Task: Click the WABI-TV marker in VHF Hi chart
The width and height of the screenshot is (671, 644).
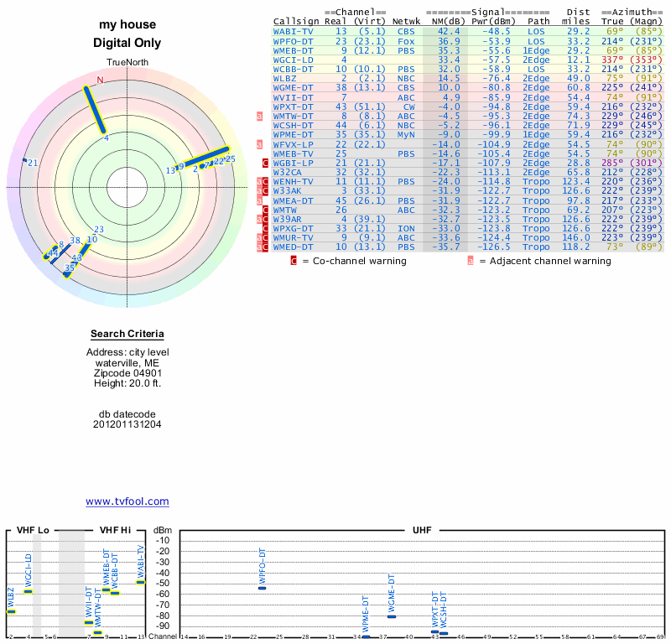Action: 141,581
